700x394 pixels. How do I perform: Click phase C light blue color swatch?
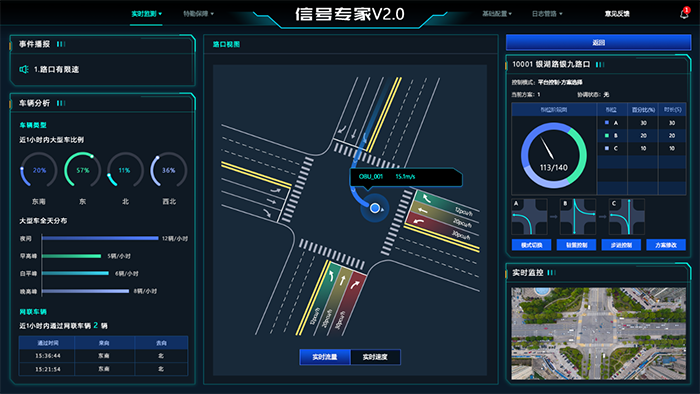(x=607, y=148)
